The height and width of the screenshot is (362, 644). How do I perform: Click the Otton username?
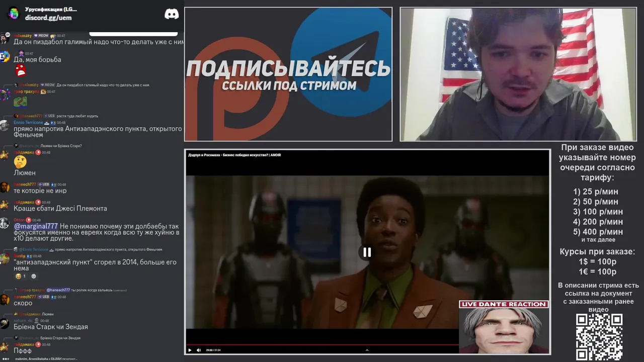coord(19,220)
